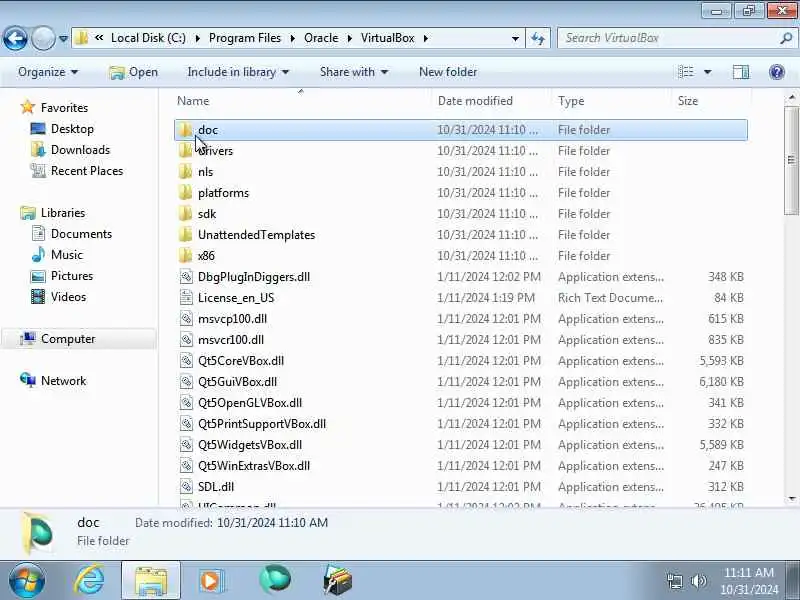This screenshot has height=600, width=800.
Task: Open Desktop in Favorites
Action: (72, 129)
